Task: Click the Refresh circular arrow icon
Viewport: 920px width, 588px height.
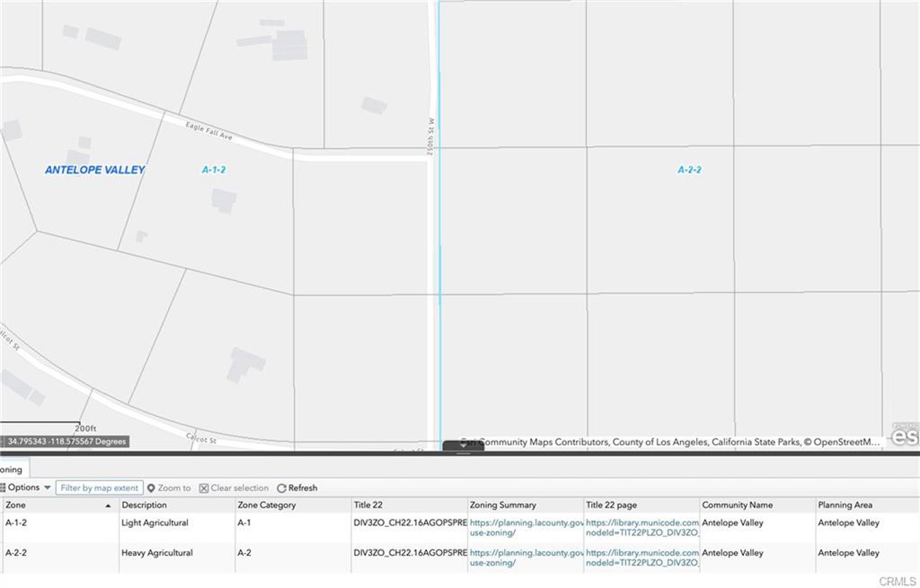Action: (282, 488)
